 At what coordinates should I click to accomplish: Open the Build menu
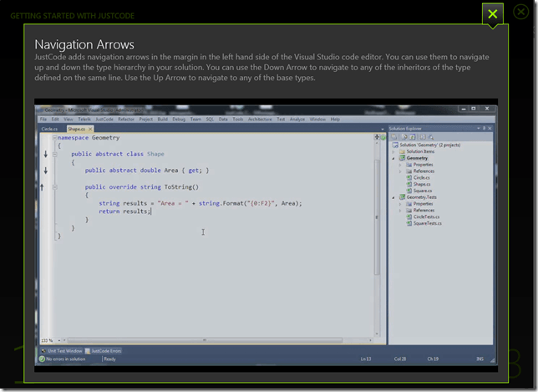coord(163,120)
